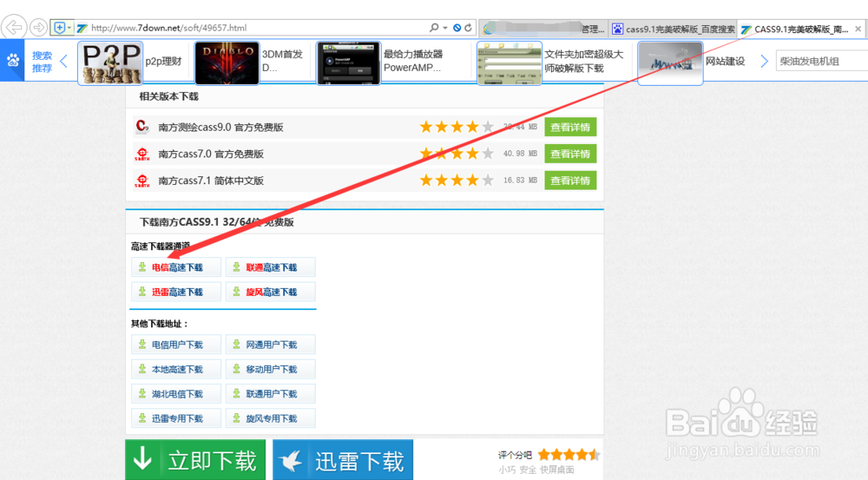
Task: Click 查看详情 for 南方cass7.0
Action: (570, 154)
